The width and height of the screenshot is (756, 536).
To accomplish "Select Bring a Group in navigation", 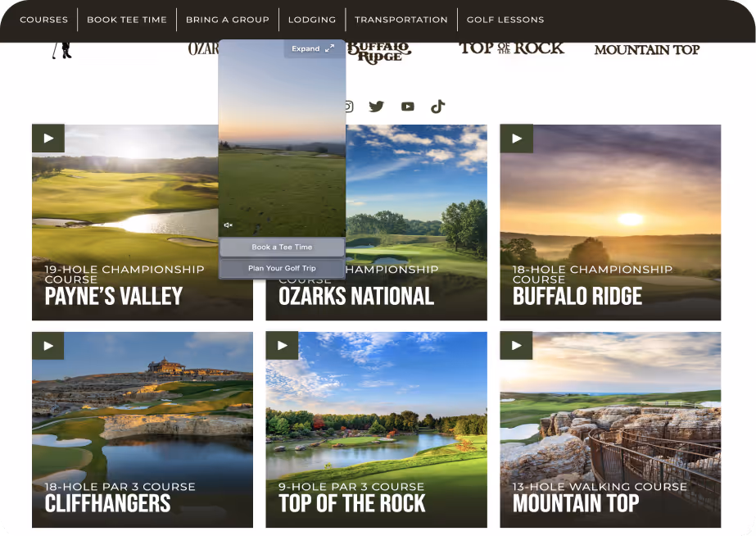I will (x=228, y=20).
